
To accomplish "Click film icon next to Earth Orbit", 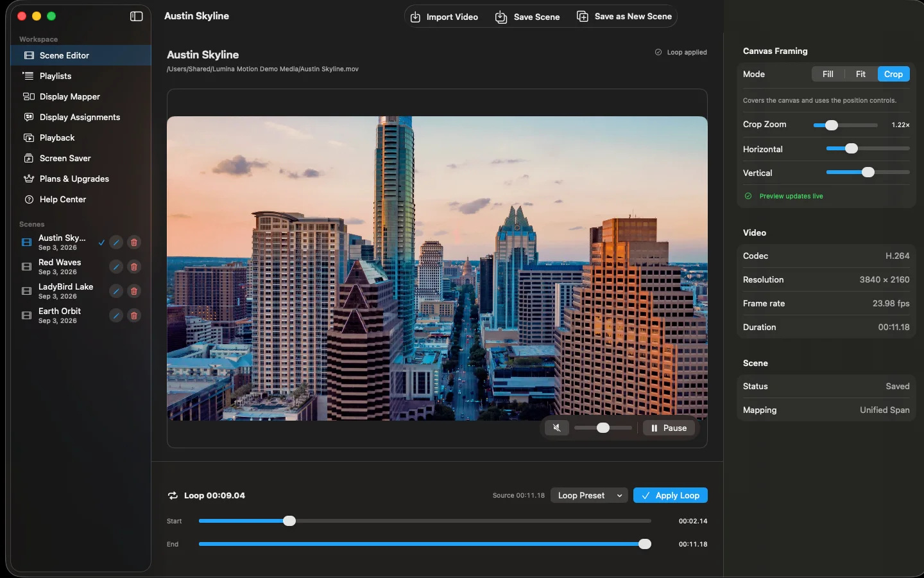I will coord(26,315).
